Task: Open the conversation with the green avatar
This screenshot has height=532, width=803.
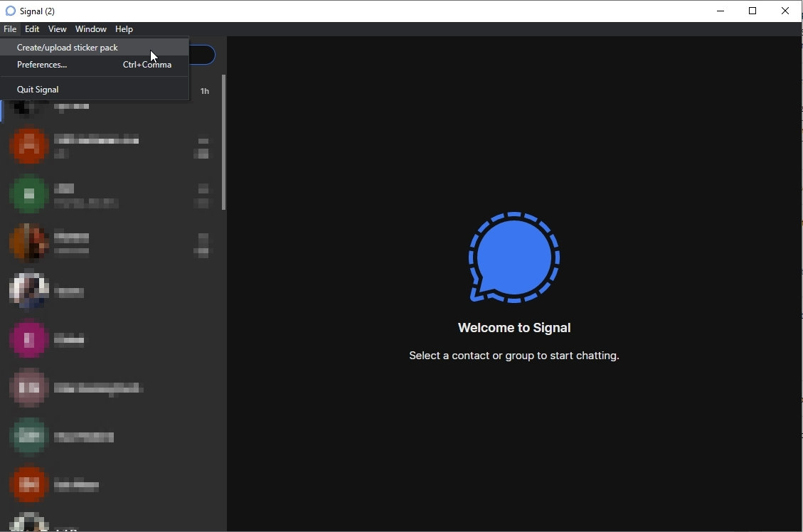Action: point(107,195)
